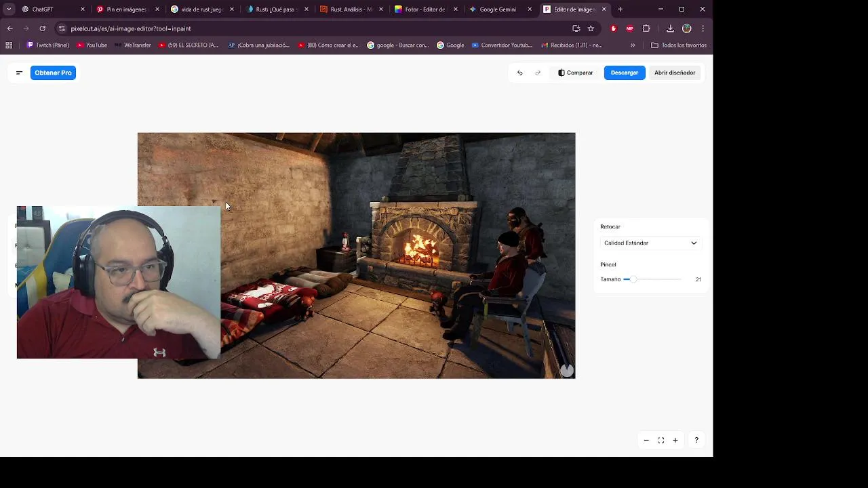This screenshot has width=868, height=488.
Task: Open the Extensions puzzle menu
Action: point(646,28)
